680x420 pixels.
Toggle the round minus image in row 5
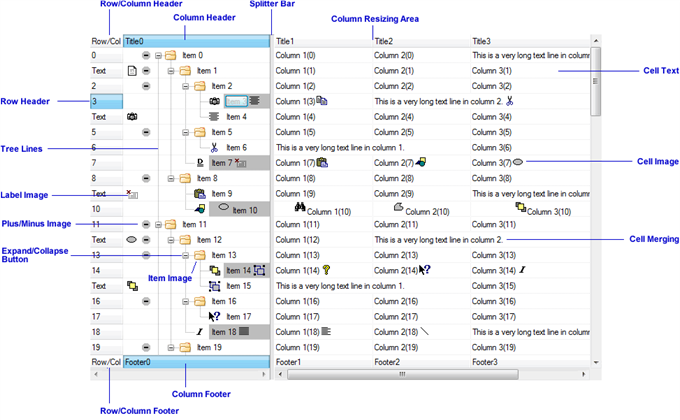click(x=146, y=132)
